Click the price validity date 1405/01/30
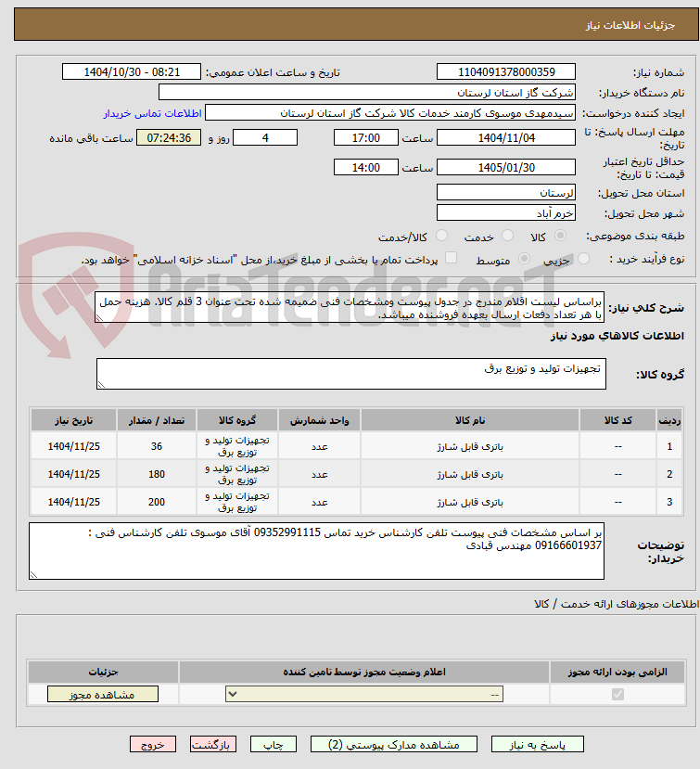The width and height of the screenshot is (700, 769). [506, 167]
